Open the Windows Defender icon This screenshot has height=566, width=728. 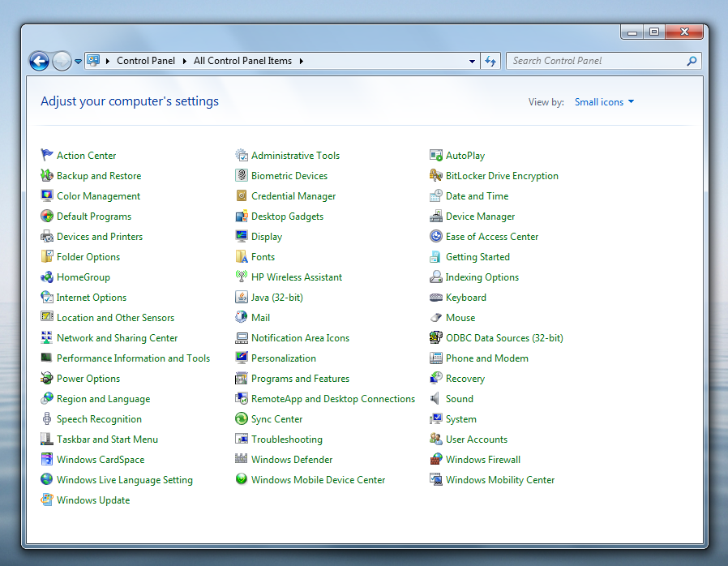coord(242,460)
